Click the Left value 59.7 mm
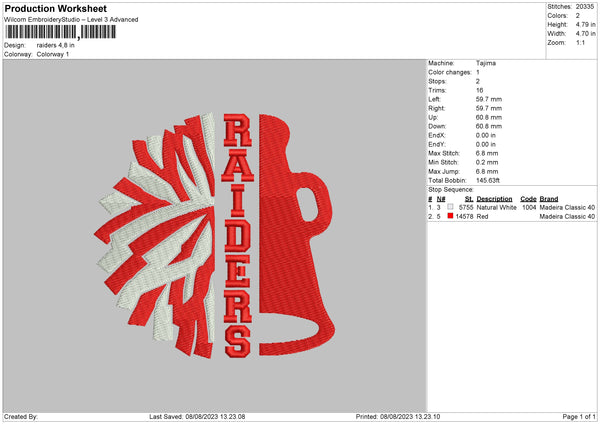Image resolution: width=600 pixels, height=424 pixels. tap(489, 99)
